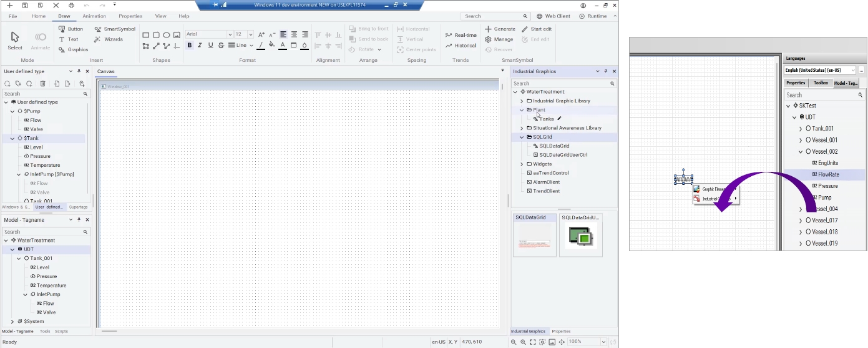Screen dimensions: 868x348
Task: Select the rectangle shape tool
Action: [146, 35]
